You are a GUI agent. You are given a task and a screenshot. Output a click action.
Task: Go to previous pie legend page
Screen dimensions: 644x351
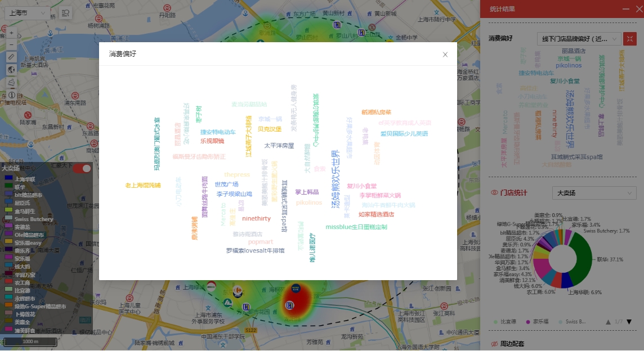[609, 322]
